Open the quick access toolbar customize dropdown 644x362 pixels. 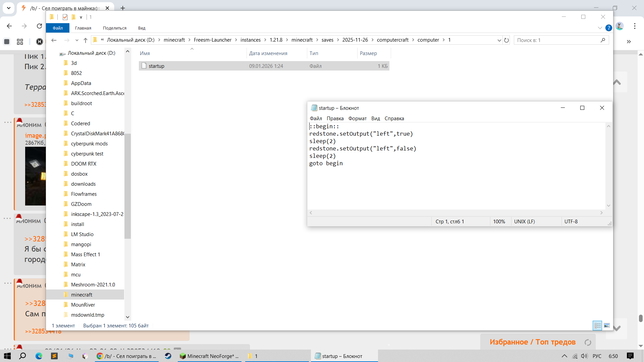pyautogui.click(x=81, y=17)
